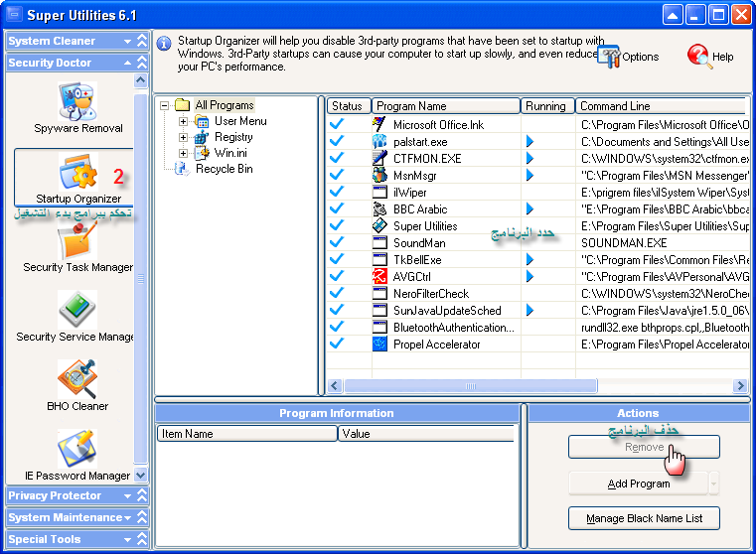
Task: Click running arrow for SunJavaUpdateSched
Action: tap(529, 310)
